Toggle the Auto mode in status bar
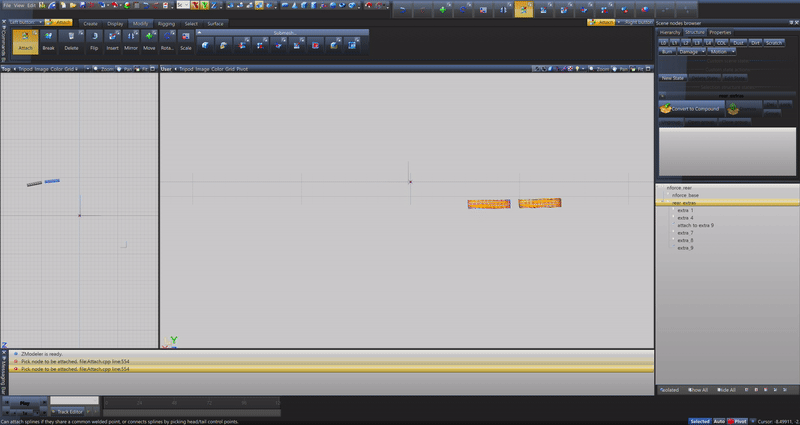The width and height of the screenshot is (800, 425). click(719, 421)
